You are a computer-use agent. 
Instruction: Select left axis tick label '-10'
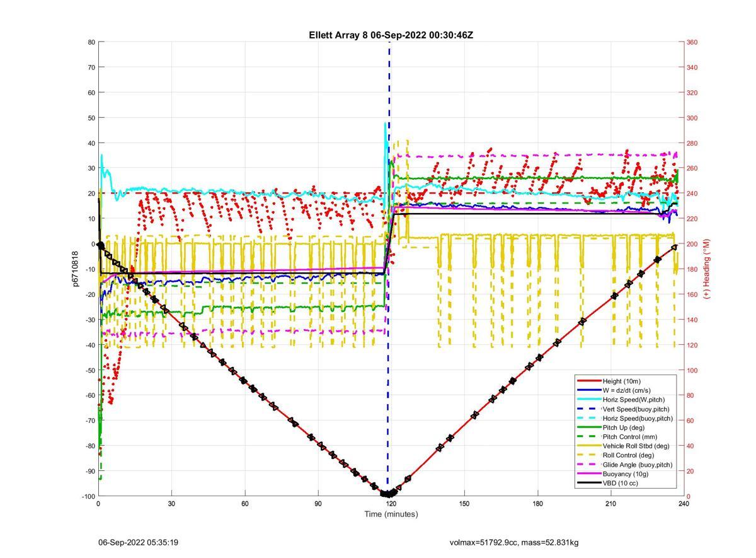click(x=90, y=269)
